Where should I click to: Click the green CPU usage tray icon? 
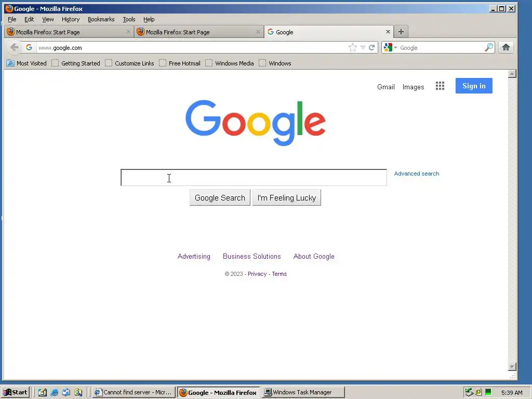click(488, 392)
